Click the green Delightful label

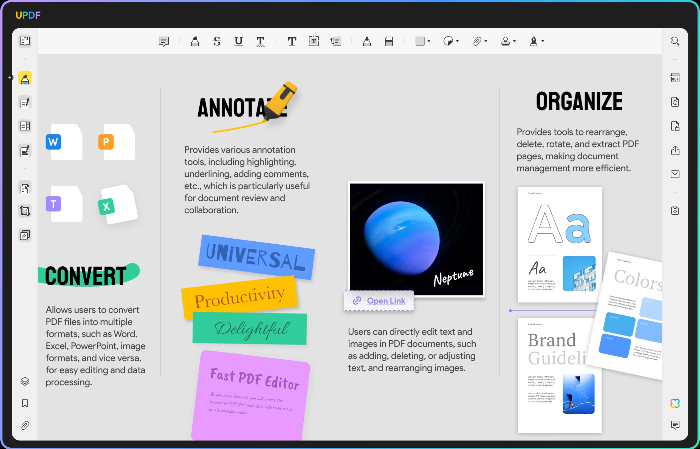250,329
